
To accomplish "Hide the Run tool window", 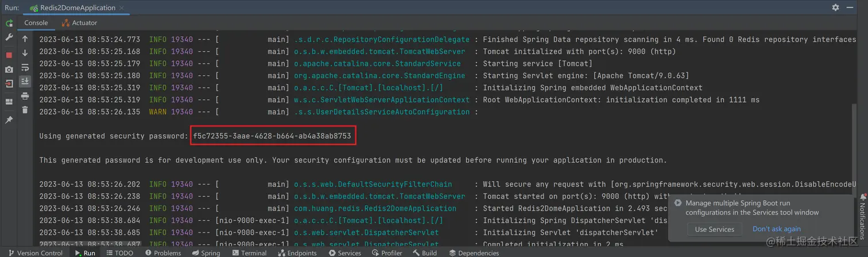I will (x=850, y=7).
